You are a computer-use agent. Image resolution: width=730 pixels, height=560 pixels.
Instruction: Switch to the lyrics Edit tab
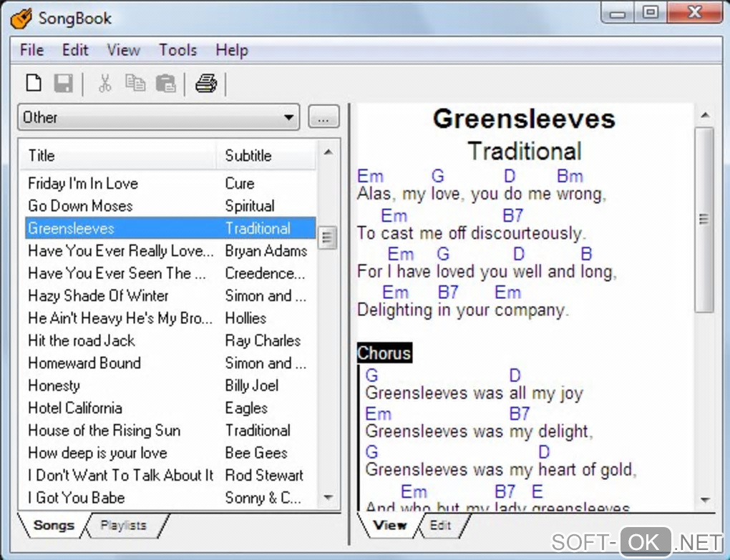coord(440,525)
